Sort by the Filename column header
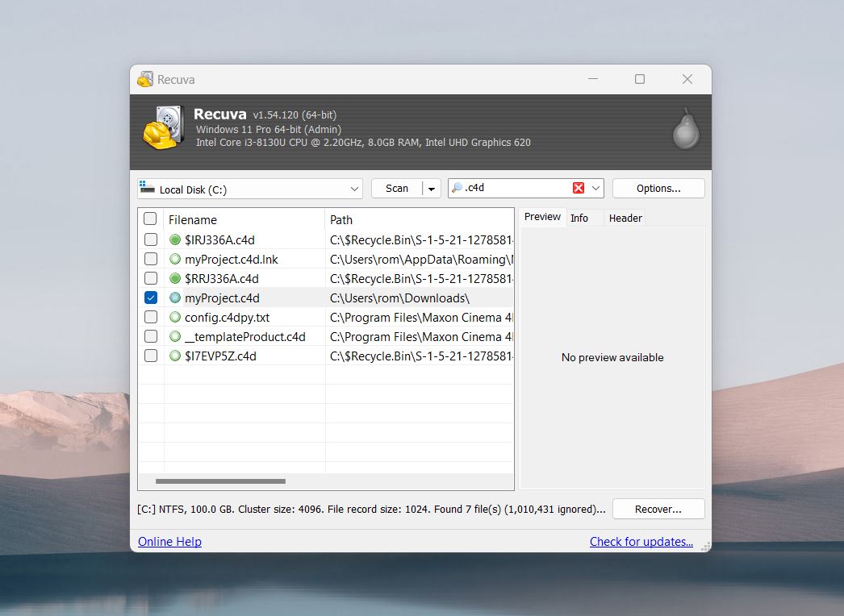The image size is (844, 616). click(x=244, y=219)
